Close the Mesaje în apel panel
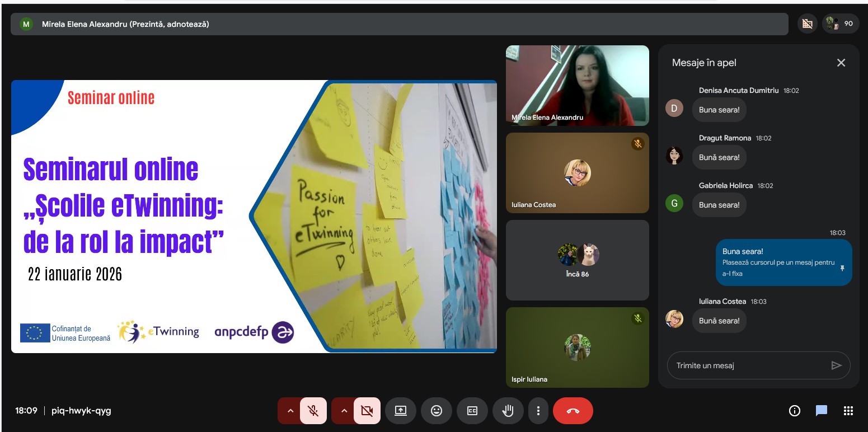 coord(841,63)
